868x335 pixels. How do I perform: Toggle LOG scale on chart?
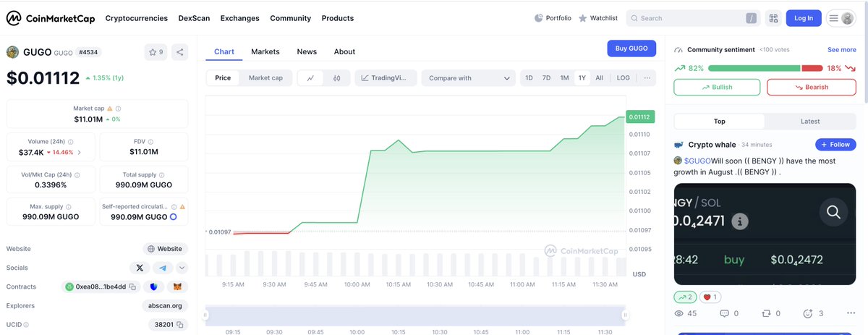623,78
